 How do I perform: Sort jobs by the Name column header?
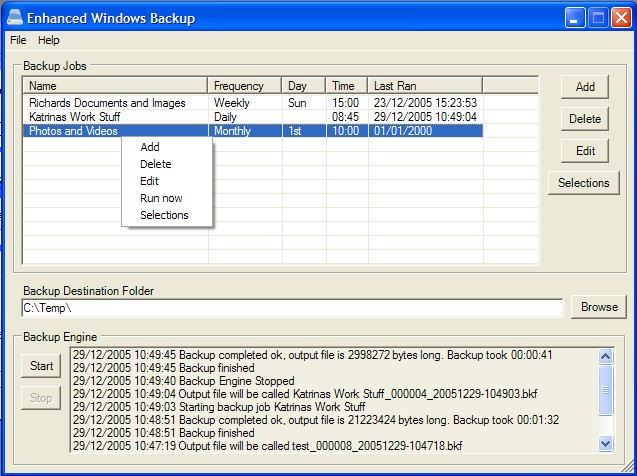(x=115, y=86)
